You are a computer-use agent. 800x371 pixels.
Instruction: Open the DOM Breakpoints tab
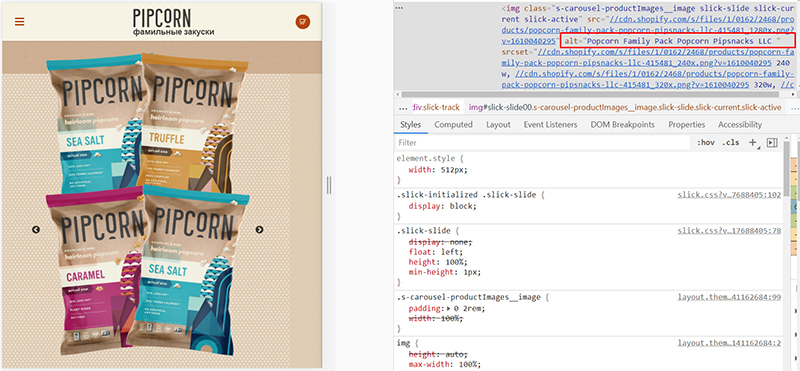coord(622,125)
